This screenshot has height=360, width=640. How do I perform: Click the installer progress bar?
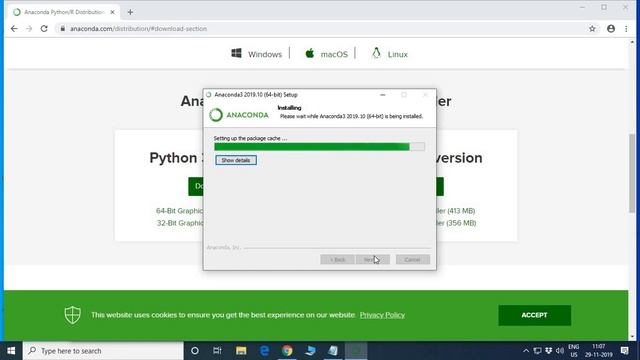tap(319, 147)
